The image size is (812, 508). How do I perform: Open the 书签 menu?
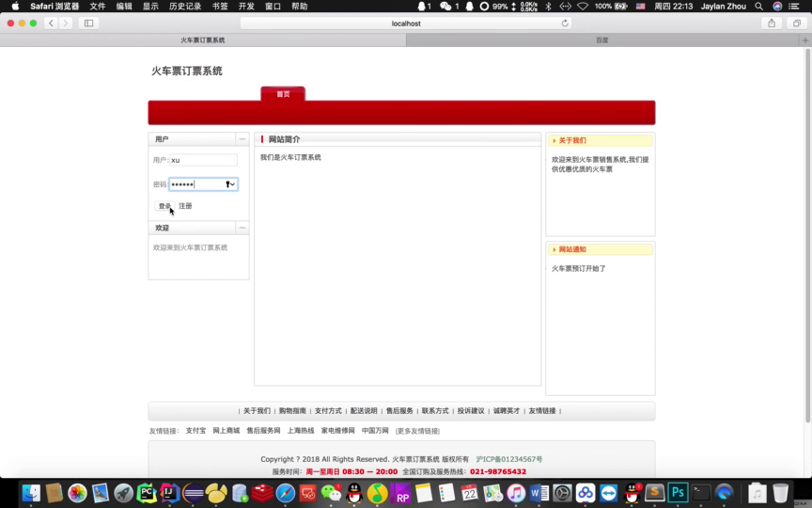[x=220, y=7]
